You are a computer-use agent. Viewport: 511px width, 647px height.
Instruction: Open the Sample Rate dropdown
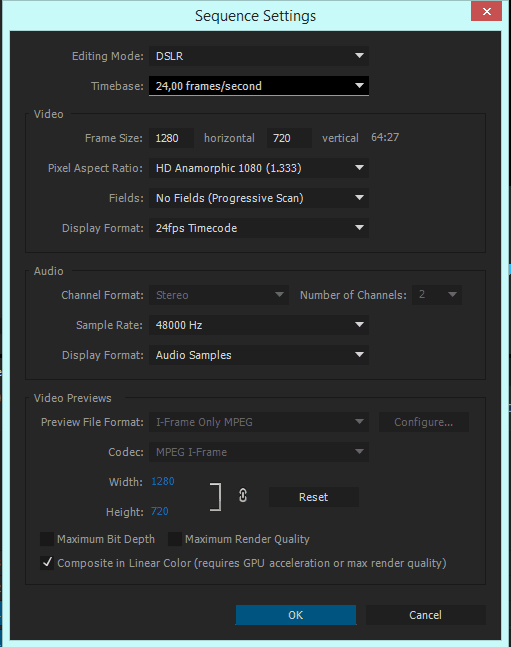click(x=259, y=325)
